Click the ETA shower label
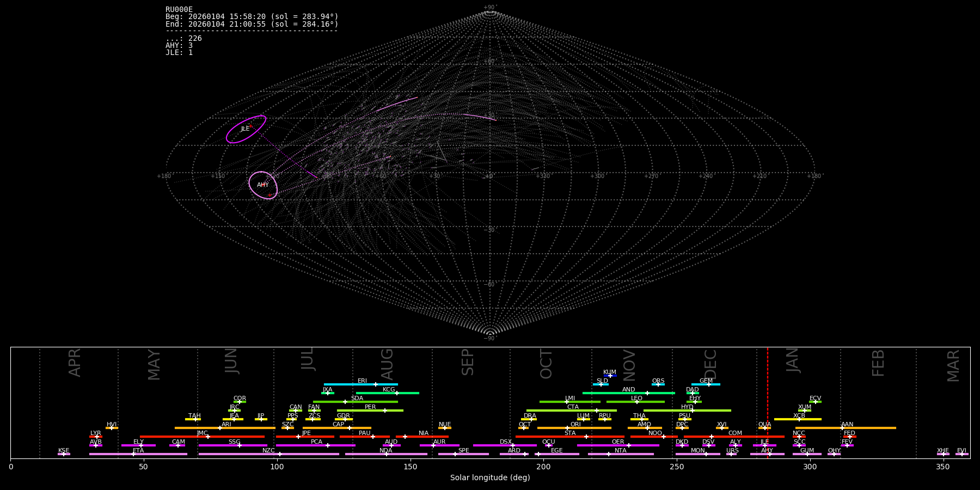 (138, 451)
